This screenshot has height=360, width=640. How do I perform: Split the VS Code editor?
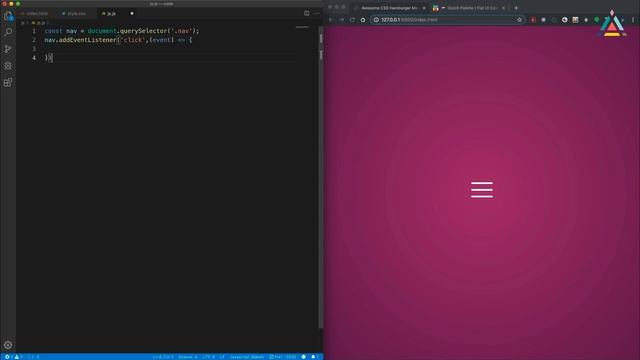pos(307,13)
